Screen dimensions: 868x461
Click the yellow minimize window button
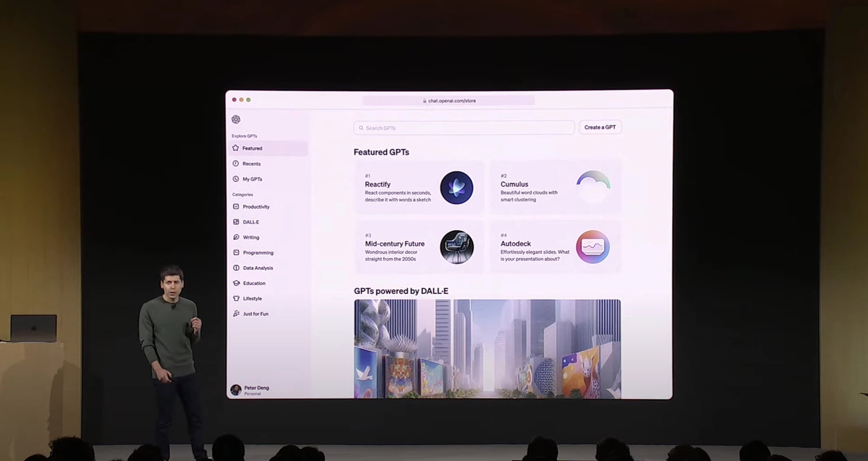tap(241, 100)
